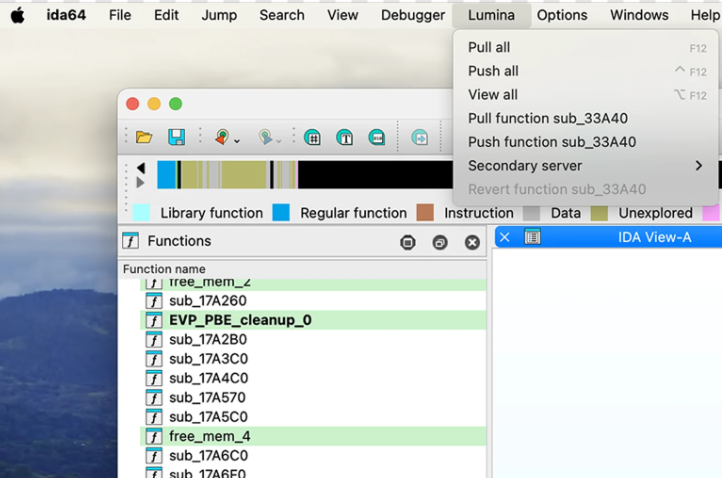The width and height of the screenshot is (722, 478).
Task: Click the navigation band left arrow
Action: point(141,168)
